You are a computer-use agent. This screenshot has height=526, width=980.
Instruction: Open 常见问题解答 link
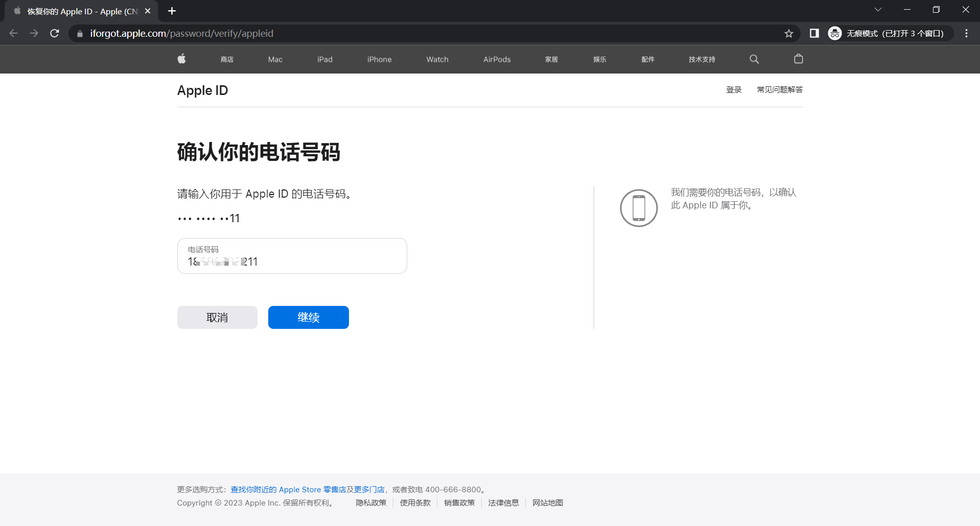pos(780,90)
